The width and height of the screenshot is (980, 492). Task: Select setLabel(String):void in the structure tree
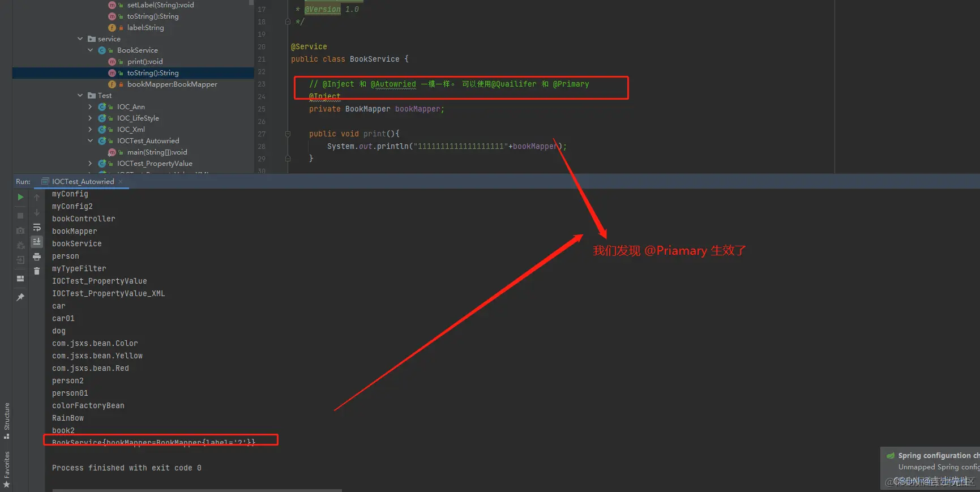[x=160, y=5]
